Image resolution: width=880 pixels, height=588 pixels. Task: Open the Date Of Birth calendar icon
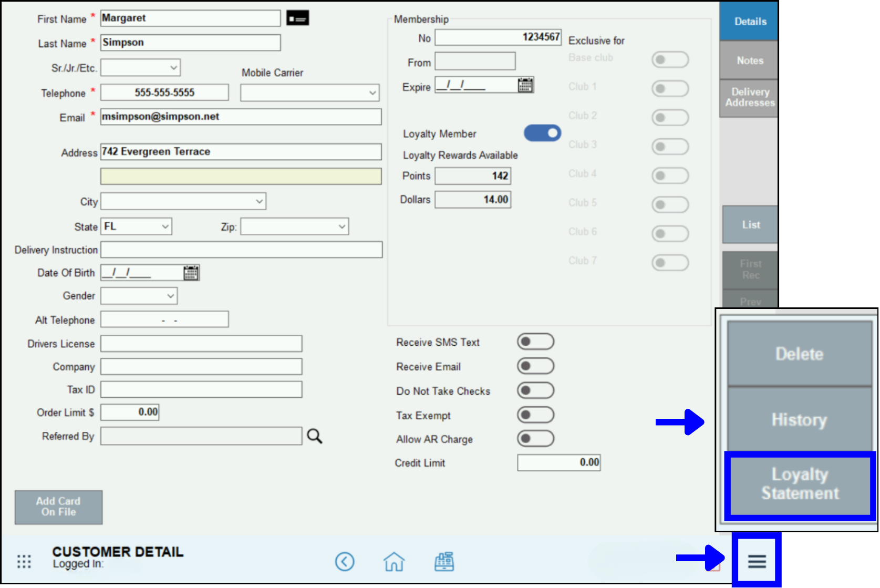point(191,273)
